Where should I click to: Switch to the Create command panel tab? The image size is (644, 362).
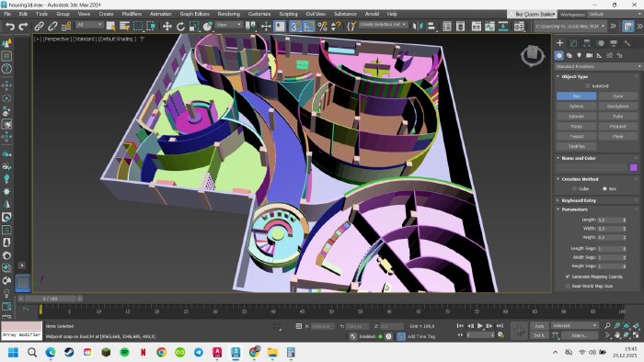coord(559,43)
